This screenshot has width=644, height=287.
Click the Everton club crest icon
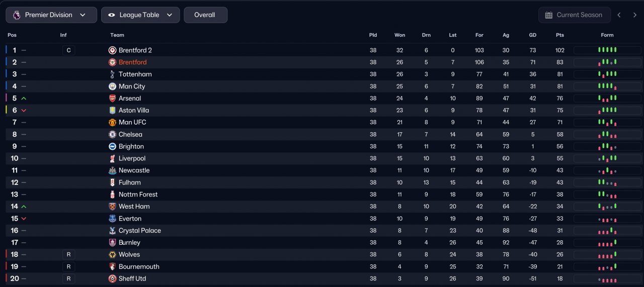click(112, 219)
